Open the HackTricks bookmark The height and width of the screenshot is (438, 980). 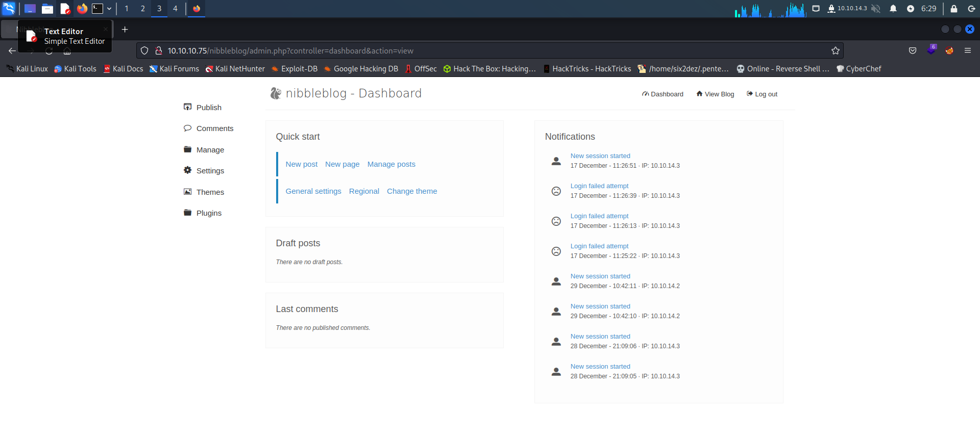click(x=587, y=69)
